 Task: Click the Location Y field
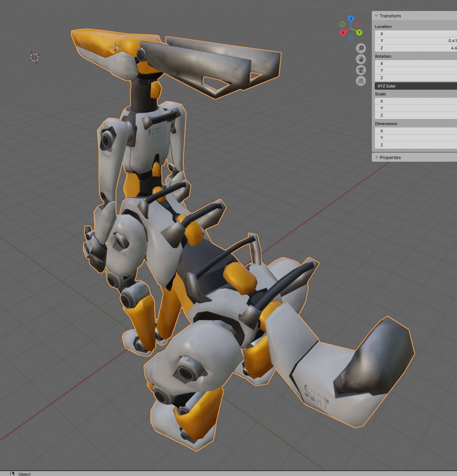416,41
